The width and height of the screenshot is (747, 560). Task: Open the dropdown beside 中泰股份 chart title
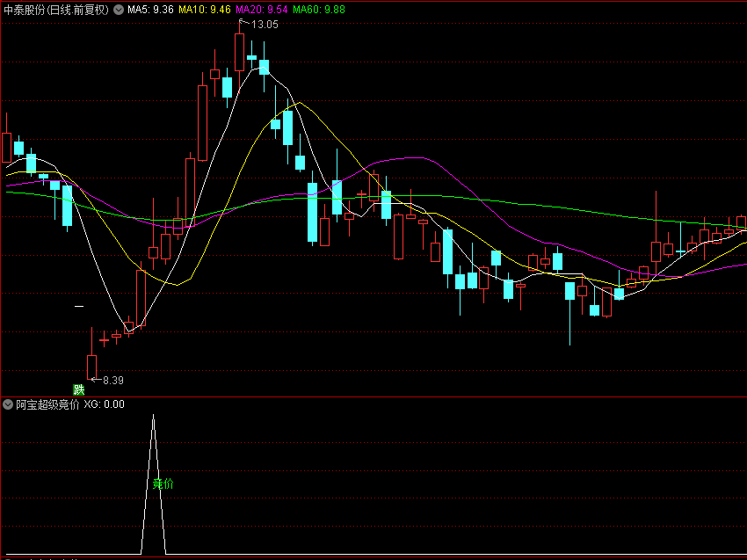coord(119,10)
